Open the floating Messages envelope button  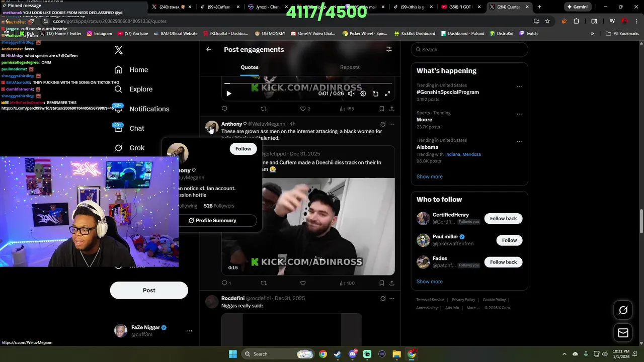point(623,333)
